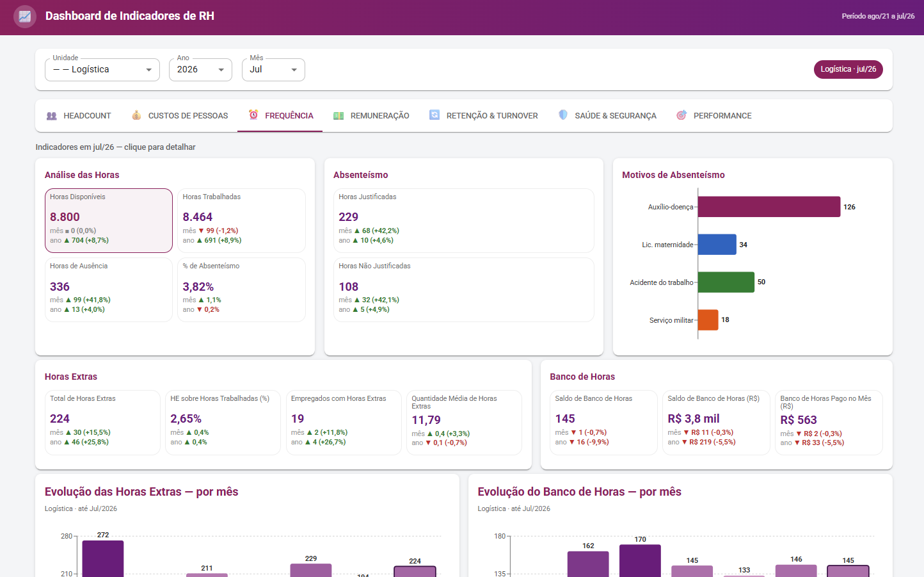
Task: Click the Período ago/21 a jul/26 text
Action: click(x=878, y=16)
